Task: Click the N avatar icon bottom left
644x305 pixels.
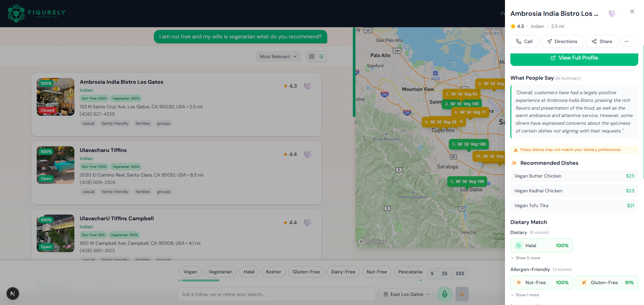Action: tap(13, 294)
